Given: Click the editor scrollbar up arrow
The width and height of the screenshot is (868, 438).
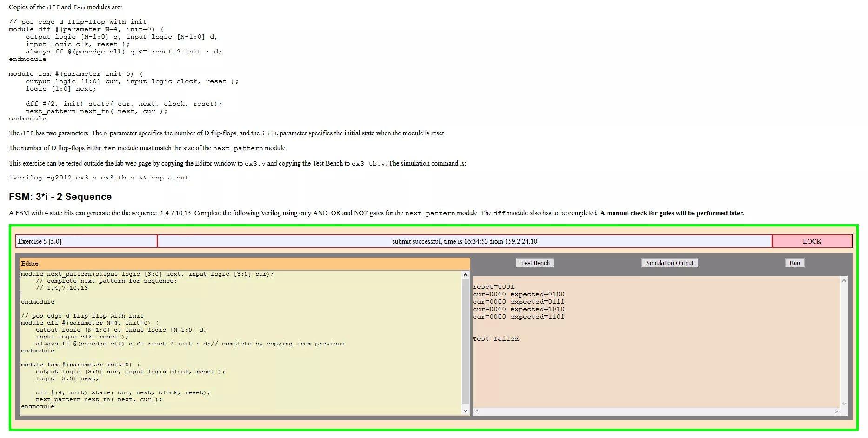Looking at the screenshot, I should [x=465, y=275].
